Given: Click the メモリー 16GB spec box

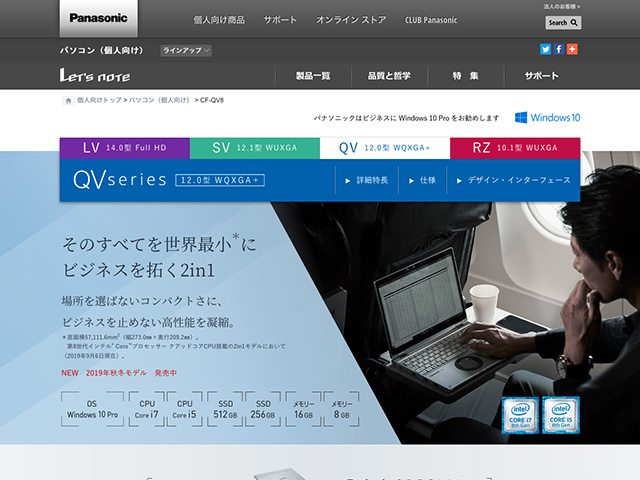Looking at the screenshot, I should point(304,409).
